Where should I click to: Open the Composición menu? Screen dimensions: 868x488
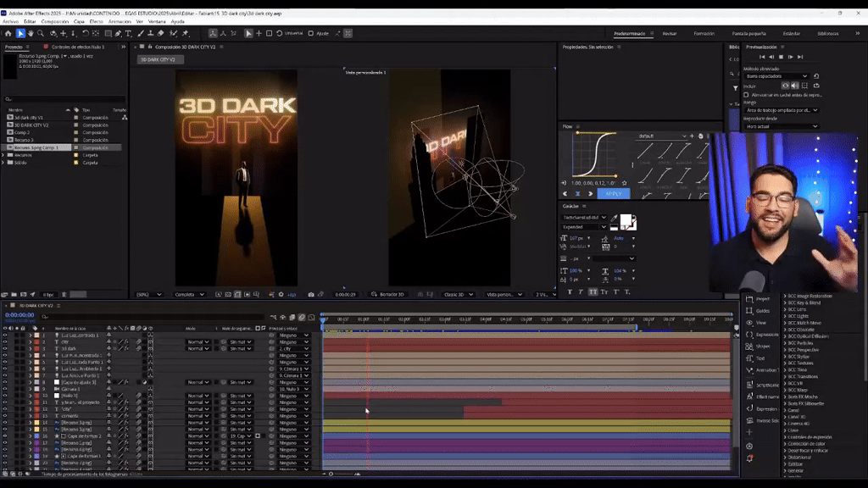(54, 22)
